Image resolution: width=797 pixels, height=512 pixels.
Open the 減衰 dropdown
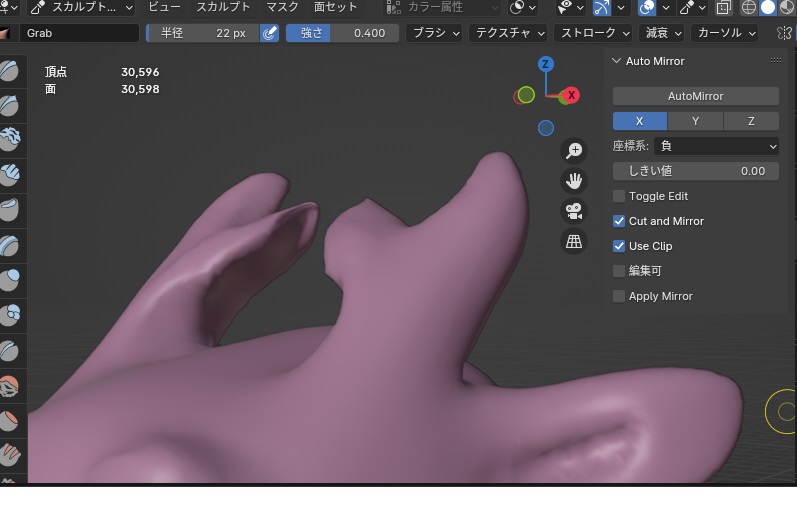point(663,33)
